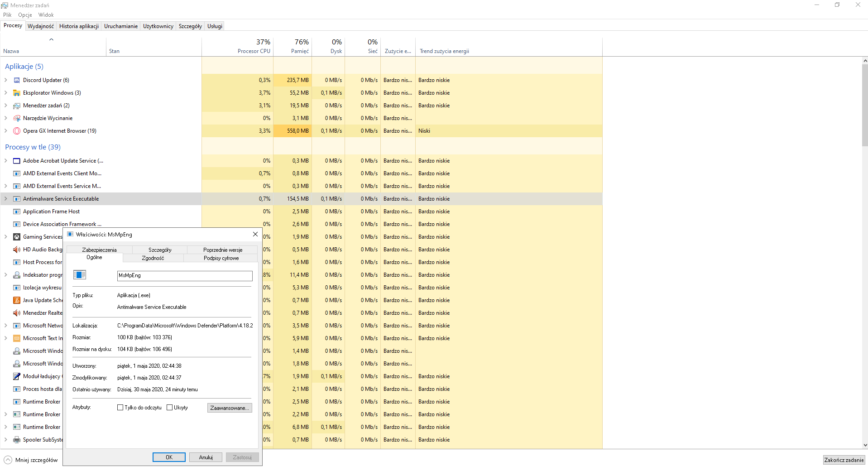The height and width of the screenshot is (471, 868).
Task: Click the Trend zużycia energii column header
Action: tap(509, 46)
